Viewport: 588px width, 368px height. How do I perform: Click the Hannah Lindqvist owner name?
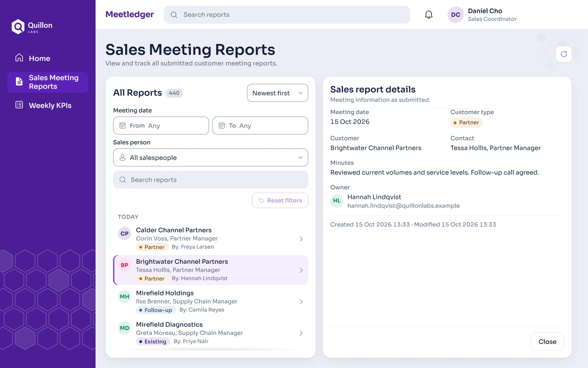(374, 197)
